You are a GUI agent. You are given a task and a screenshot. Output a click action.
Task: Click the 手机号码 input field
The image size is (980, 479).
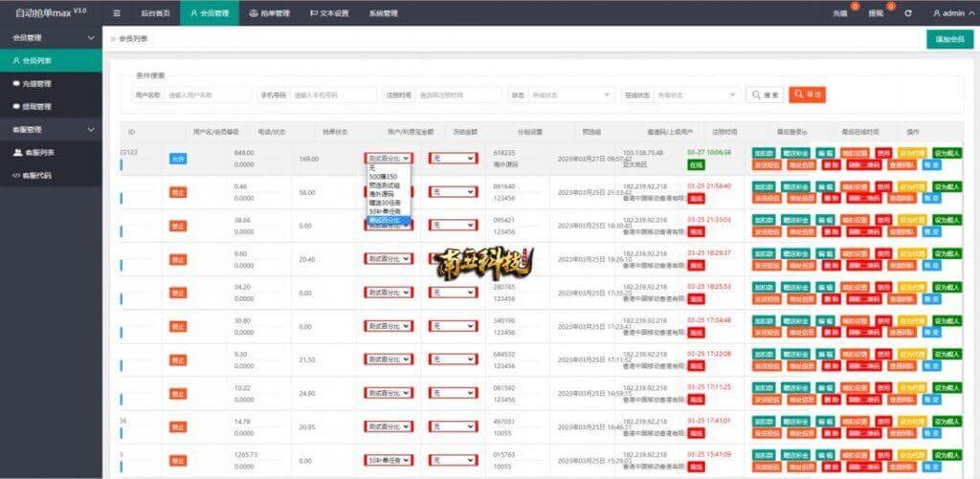pos(333,95)
